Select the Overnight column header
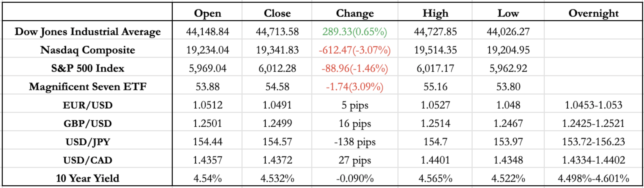The width and height of the screenshot is (644, 188). point(593,13)
